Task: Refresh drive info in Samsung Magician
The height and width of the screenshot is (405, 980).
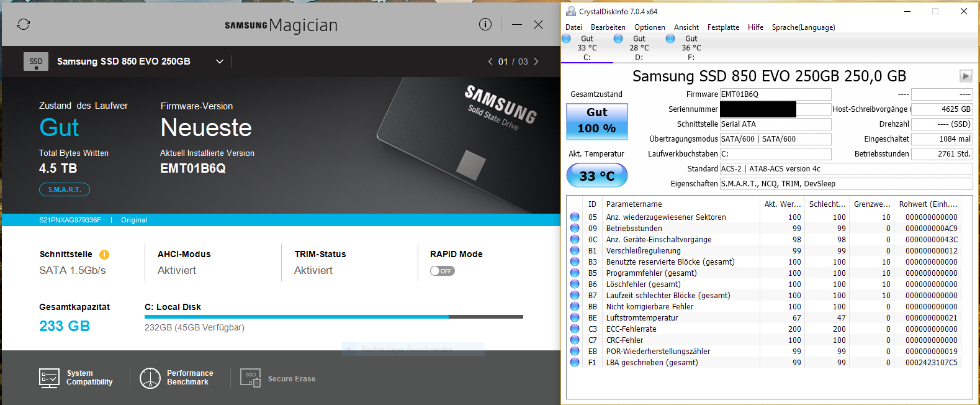Action: 24,24
